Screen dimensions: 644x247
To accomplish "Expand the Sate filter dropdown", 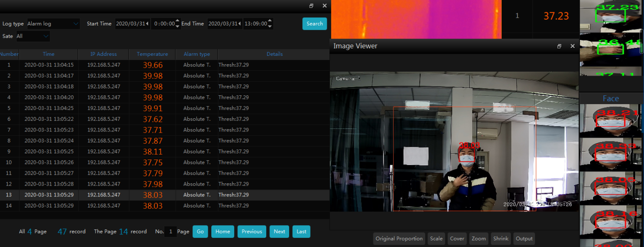I will tap(33, 36).
